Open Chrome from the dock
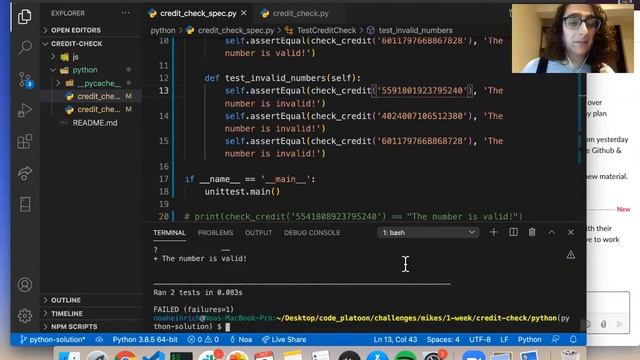 (125, 356)
